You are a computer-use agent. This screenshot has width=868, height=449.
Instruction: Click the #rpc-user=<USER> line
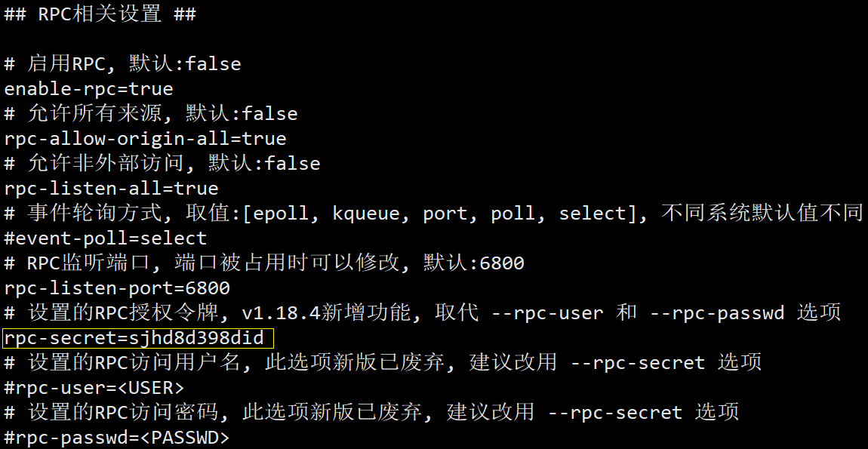click(94, 388)
